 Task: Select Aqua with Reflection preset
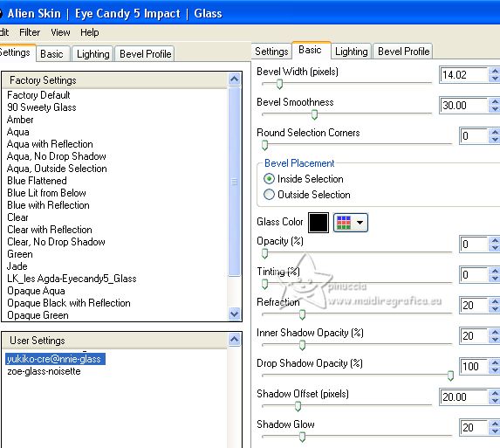click(50, 144)
